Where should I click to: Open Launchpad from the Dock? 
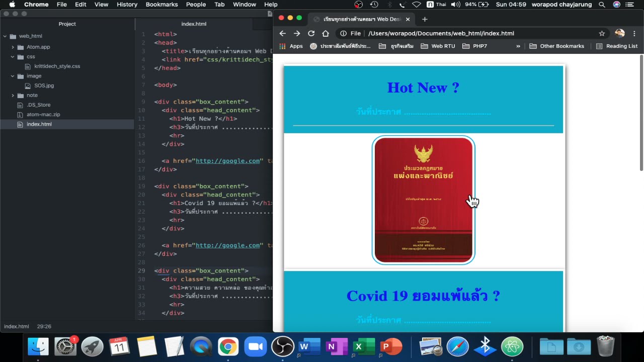coord(93,346)
